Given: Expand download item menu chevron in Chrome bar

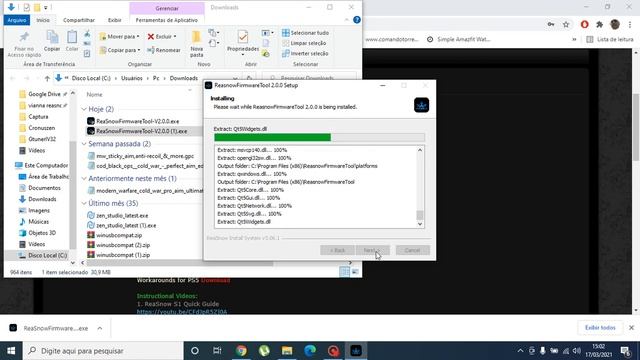Looking at the screenshot, I should point(100,328).
